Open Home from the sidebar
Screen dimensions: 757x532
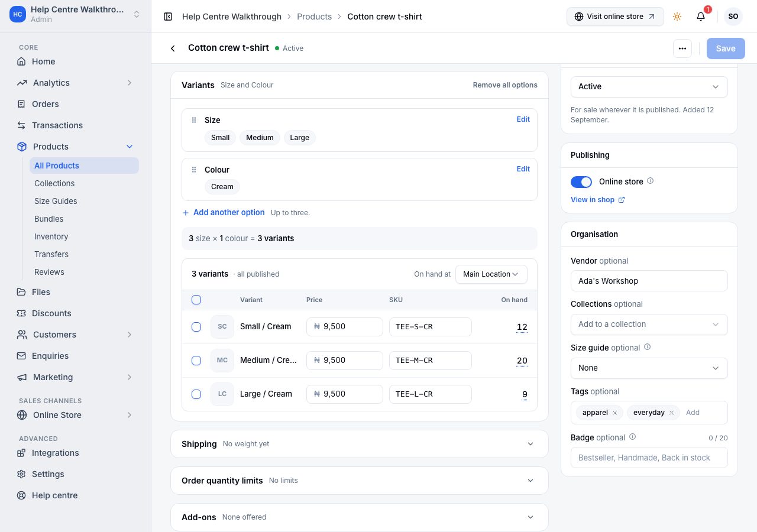pos(76,61)
